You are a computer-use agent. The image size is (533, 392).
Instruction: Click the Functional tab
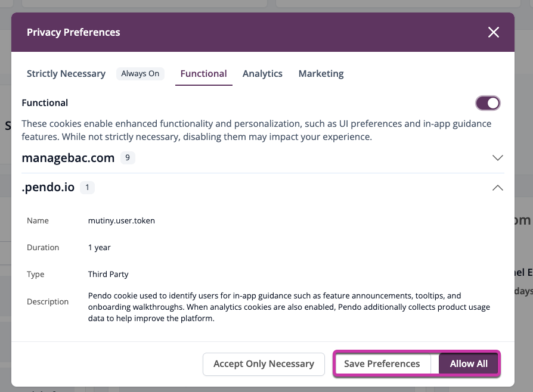click(203, 74)
